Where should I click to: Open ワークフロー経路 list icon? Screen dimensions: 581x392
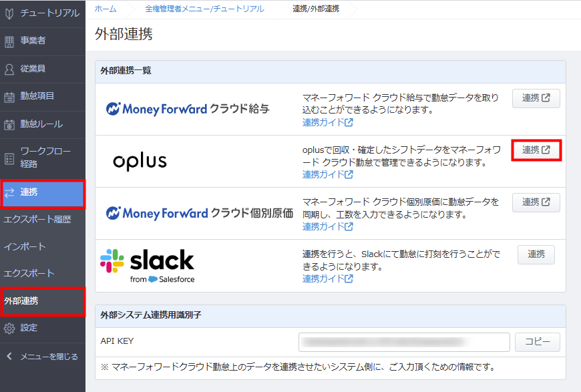click(9, 158)
